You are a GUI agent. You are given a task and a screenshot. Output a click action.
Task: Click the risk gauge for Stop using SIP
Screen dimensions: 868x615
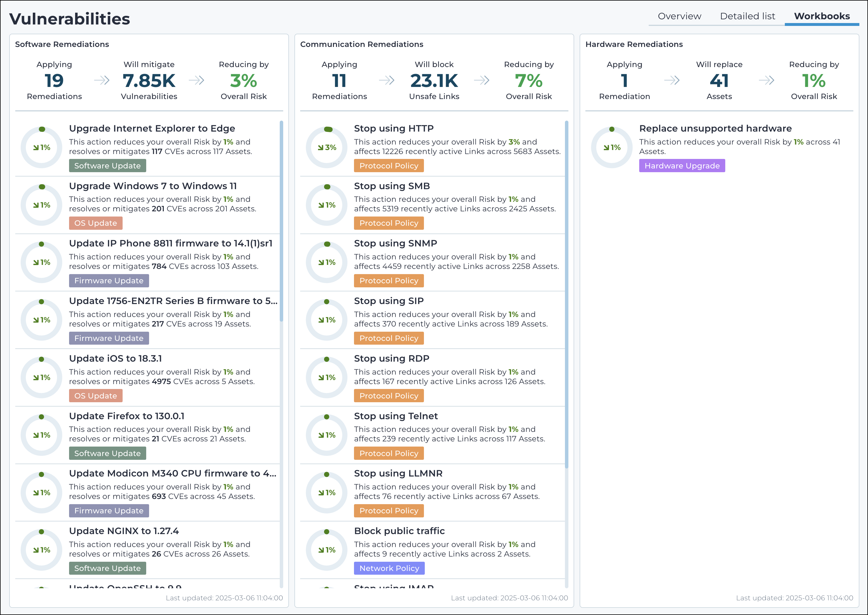(x=327, y=320)
